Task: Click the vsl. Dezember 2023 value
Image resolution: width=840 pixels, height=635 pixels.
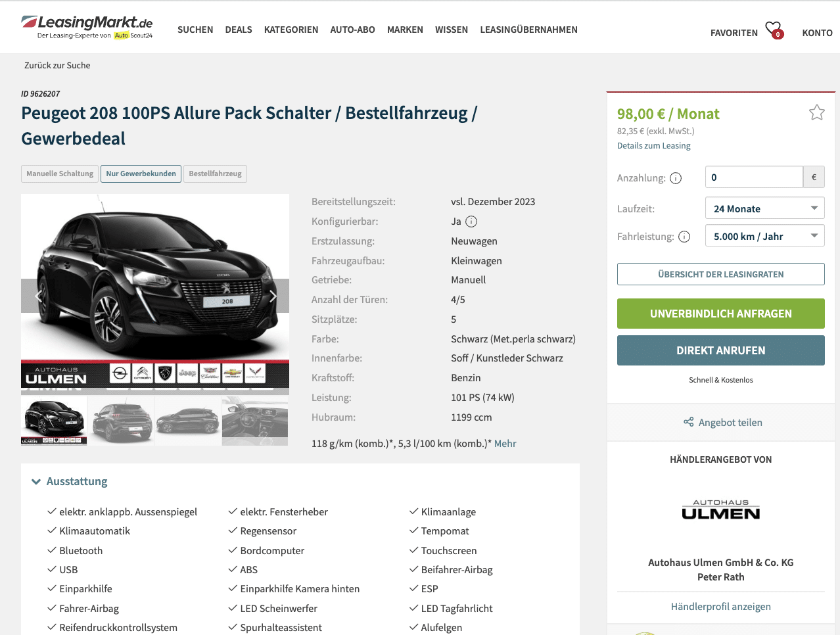Action: coord(493,202)
